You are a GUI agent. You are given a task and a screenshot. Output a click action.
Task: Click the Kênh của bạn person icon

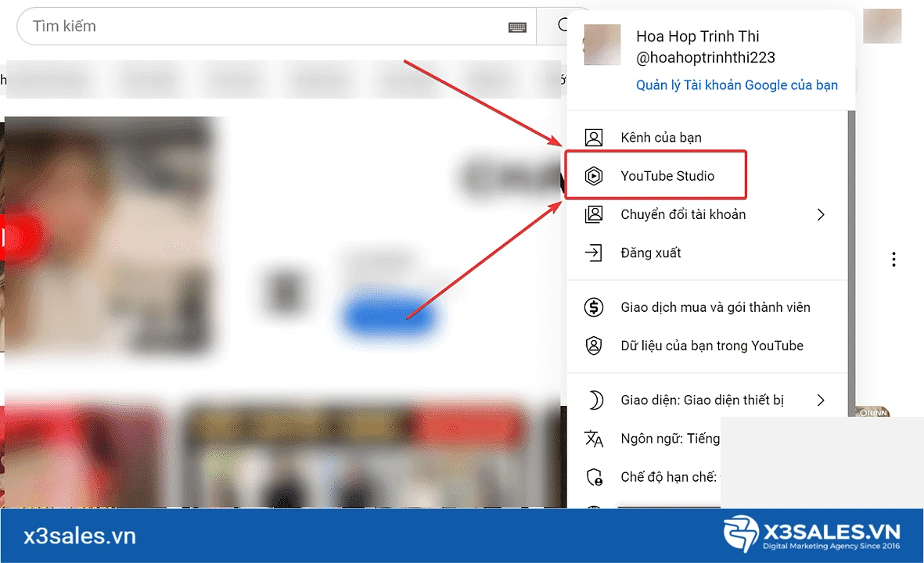593,137
